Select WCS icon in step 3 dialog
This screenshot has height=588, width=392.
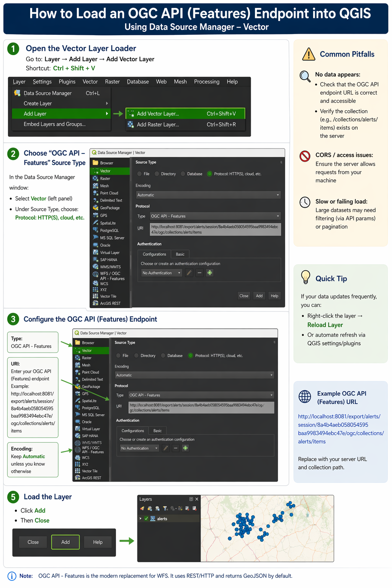pos(78,457)
